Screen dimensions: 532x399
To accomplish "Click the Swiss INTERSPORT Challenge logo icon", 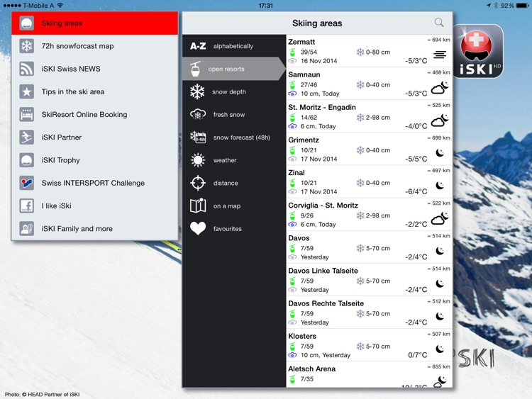I will point(26,183).
